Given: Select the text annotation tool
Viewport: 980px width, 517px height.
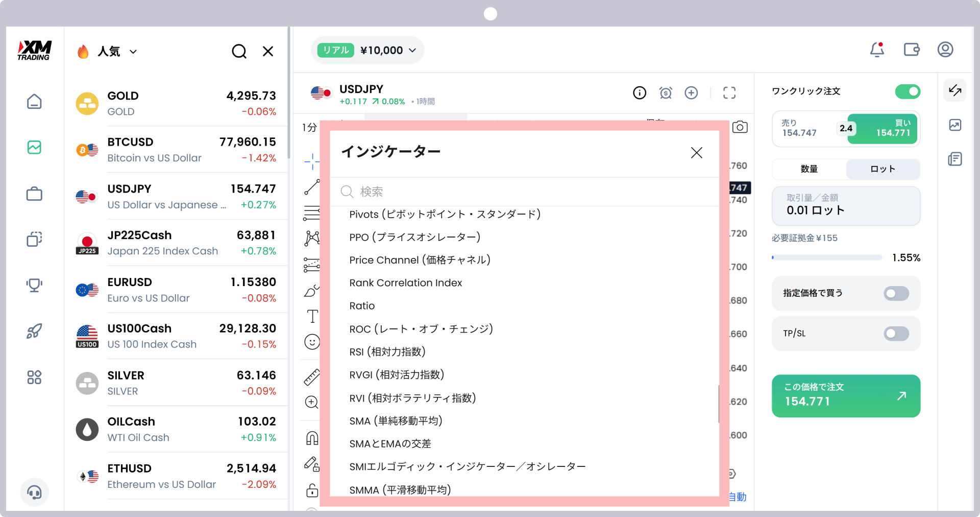Looking at the screenshot, I should tap(312, 316).
